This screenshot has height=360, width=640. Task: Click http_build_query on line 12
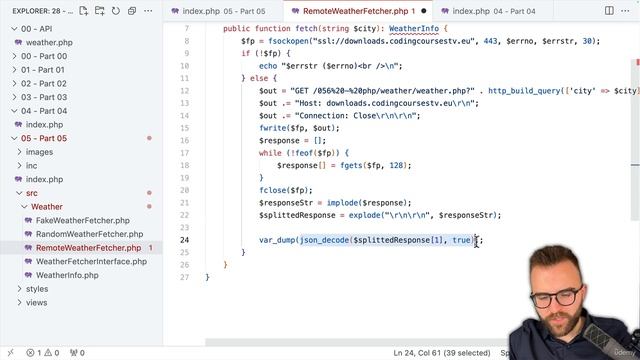[524, 91]
